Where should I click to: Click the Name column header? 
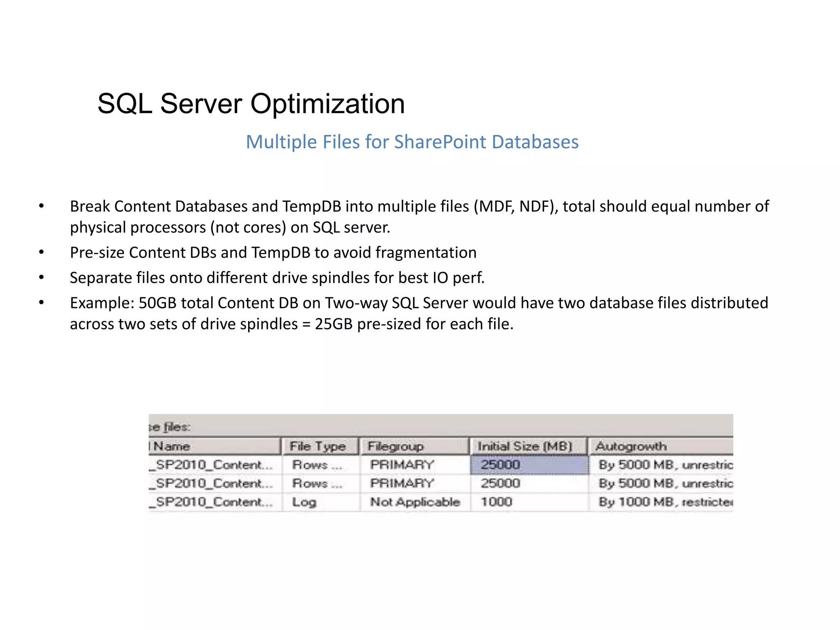(x=215, y=446)
